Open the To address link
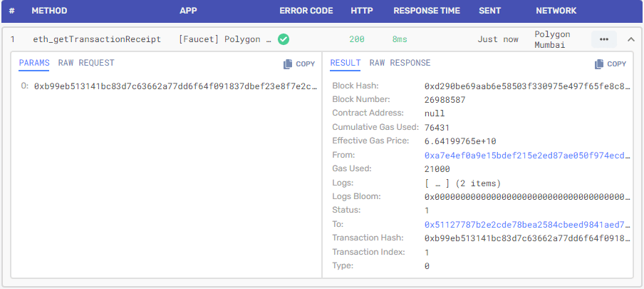 (x=527, y=224)
